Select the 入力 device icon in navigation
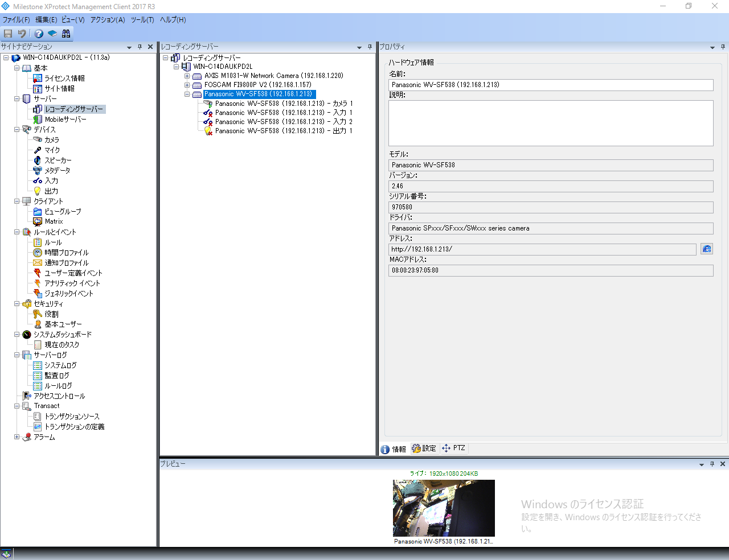The image size is (729, 560). (38, 180)
